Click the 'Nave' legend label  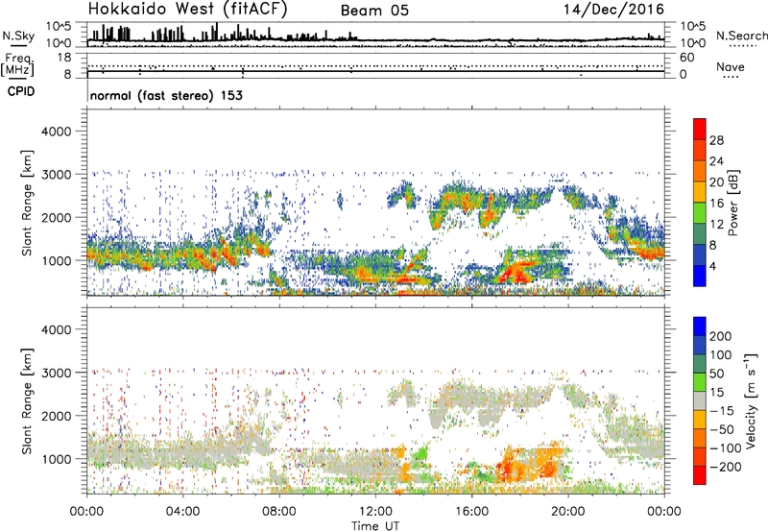click(x=730, y=67)
